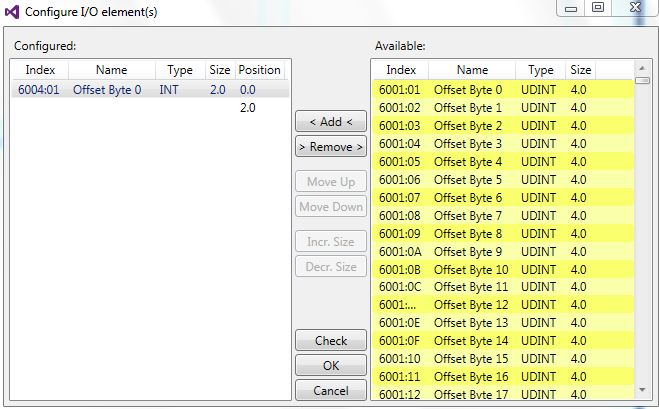The height and width of the screenshot is (409, 659).
Task: Select available entry 6001:03 Offset Byte 2
Action: [503, 126]
